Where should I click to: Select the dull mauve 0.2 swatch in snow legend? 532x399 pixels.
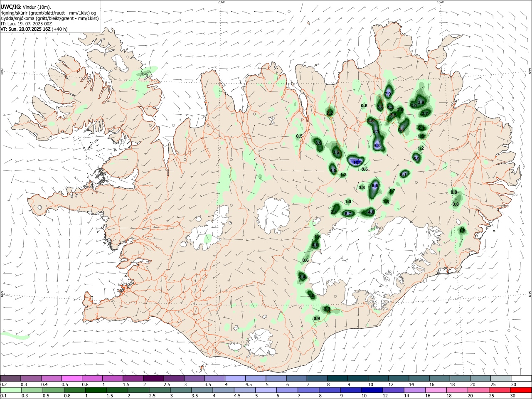(x=11, y=378)
